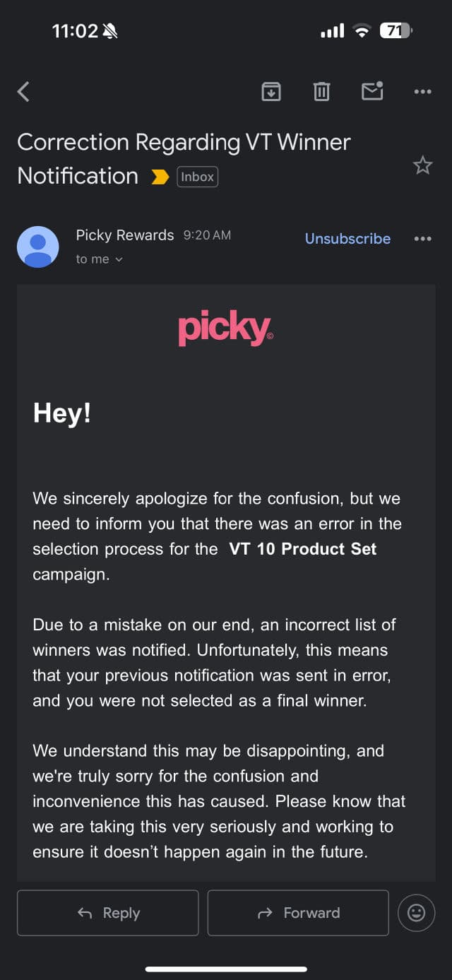
Task: Open the Picky Rewards sender avatar
Action: pyautogui.click(x=37, y=247)
